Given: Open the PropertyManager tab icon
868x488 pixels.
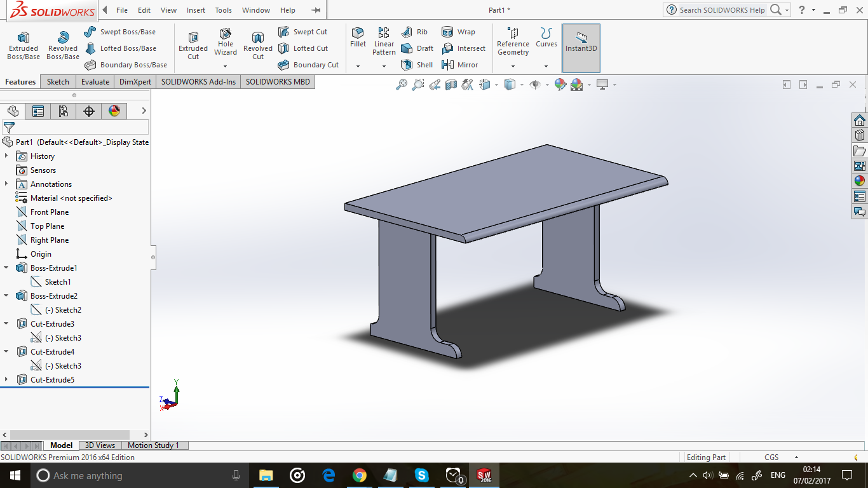Looking at the screenshot, I should pos(38,111).
